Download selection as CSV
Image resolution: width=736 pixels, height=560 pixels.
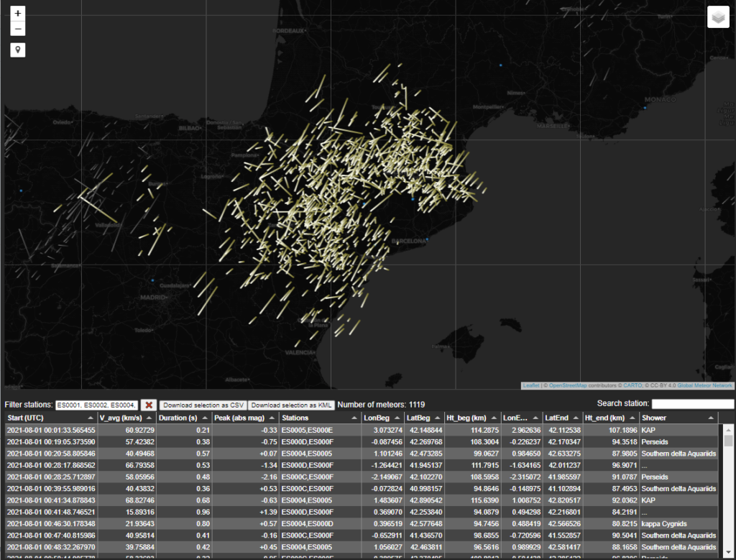point(203,405)
